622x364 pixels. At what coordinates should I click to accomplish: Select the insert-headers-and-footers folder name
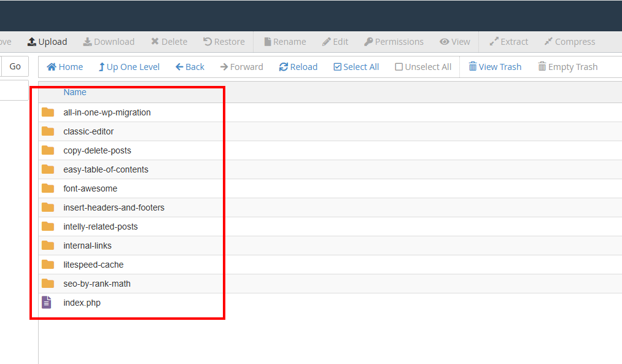(114, 207)
